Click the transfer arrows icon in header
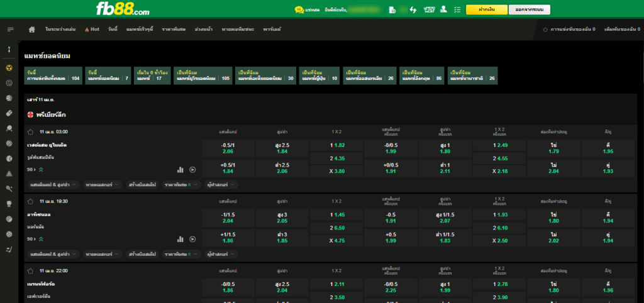The width and height of the screenshot is (644, 303). coord(413,9)
